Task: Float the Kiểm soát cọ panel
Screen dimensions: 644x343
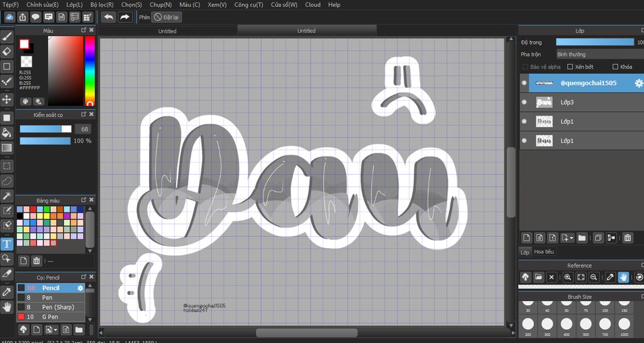Action: (84, 114)
